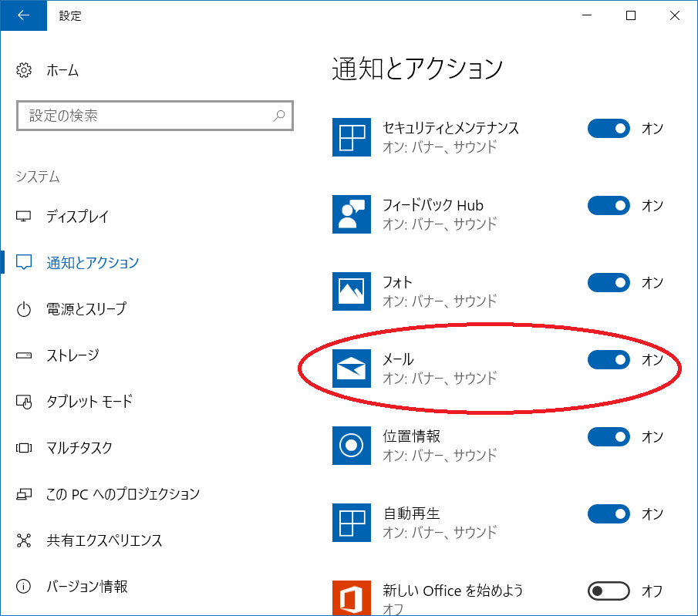Go to ストレージ settings

[x=73, y=355]
